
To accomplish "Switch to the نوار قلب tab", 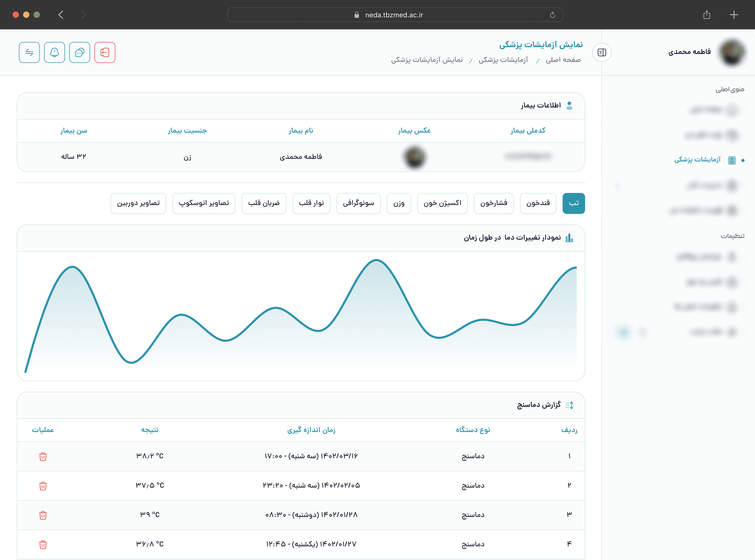I will 311,203.
